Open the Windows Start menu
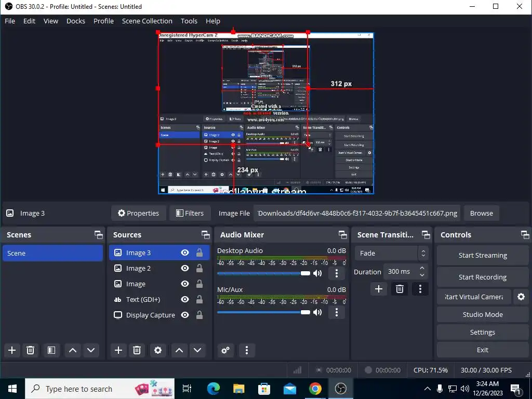532x399 pixels. point(12,389)
